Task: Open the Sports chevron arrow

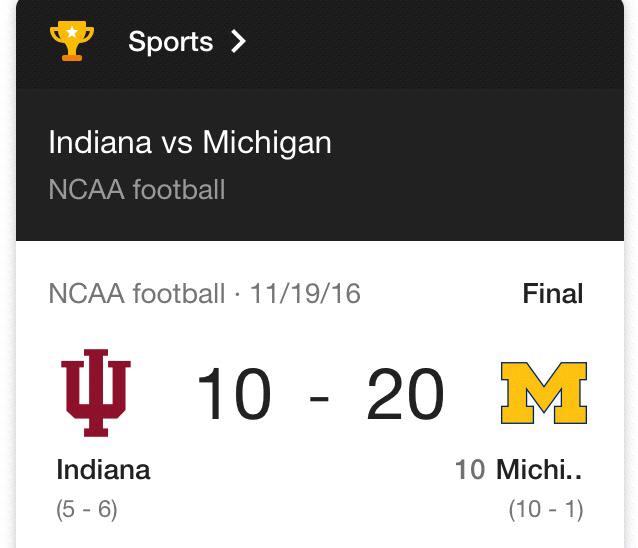Action: pos(238,41)
